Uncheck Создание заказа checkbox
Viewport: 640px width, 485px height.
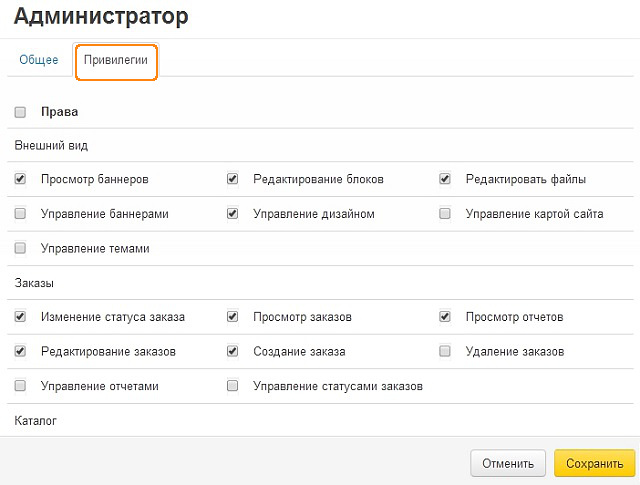[x=233, y=351]
